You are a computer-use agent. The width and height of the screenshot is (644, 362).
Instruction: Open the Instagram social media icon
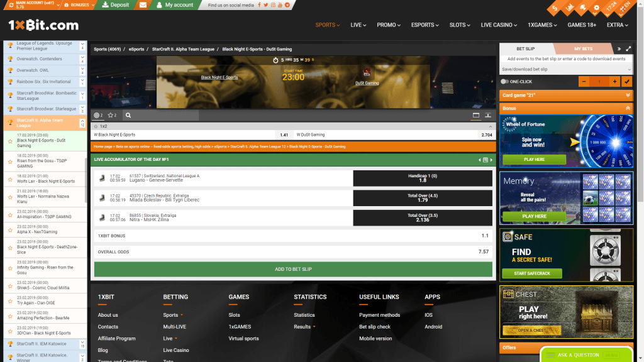273,5
